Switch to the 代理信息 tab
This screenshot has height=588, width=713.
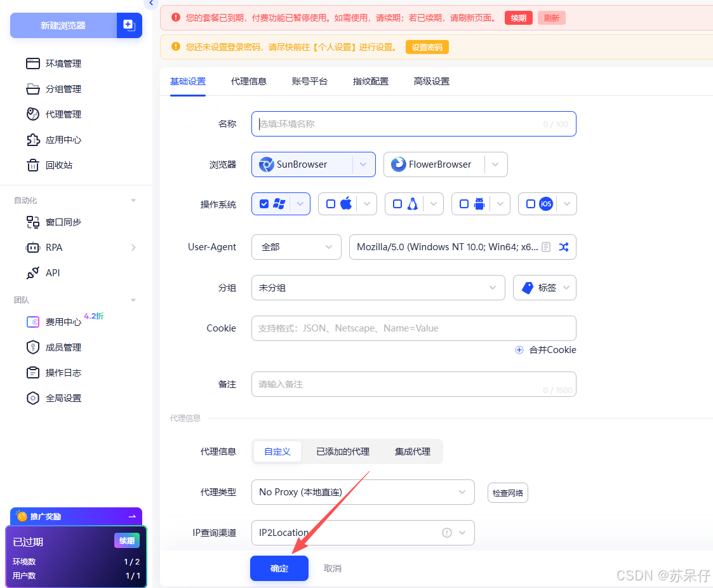click(249, 81)
